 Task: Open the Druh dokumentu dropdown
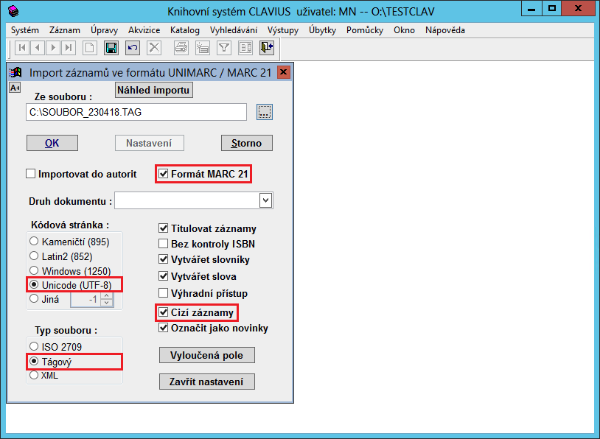[265, 201]
